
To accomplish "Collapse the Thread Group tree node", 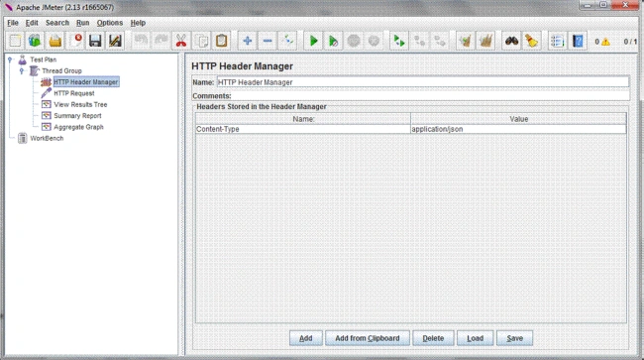I will click(22, 70).
